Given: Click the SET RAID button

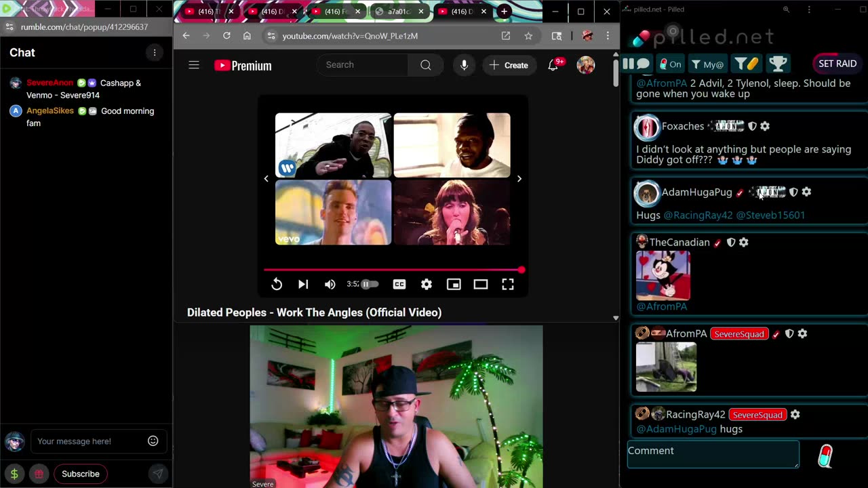Looking at the screenshot, I should (x=837, y=64).
